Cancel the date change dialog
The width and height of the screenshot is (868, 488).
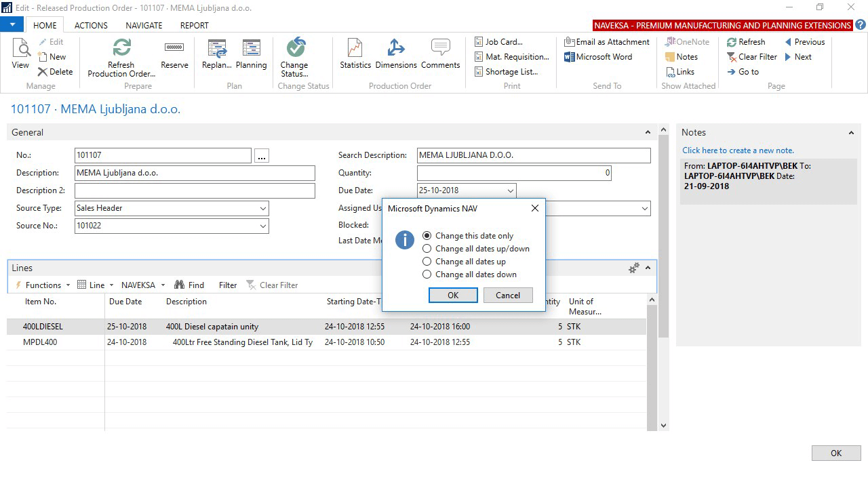(x=508, y=295)
